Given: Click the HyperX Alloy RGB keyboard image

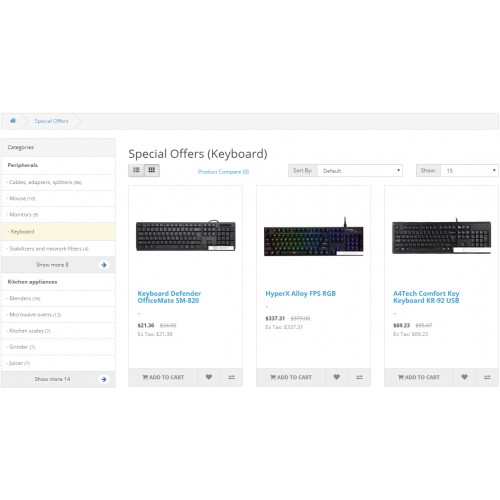Looking at the screenshot, I should pos(313,237).
